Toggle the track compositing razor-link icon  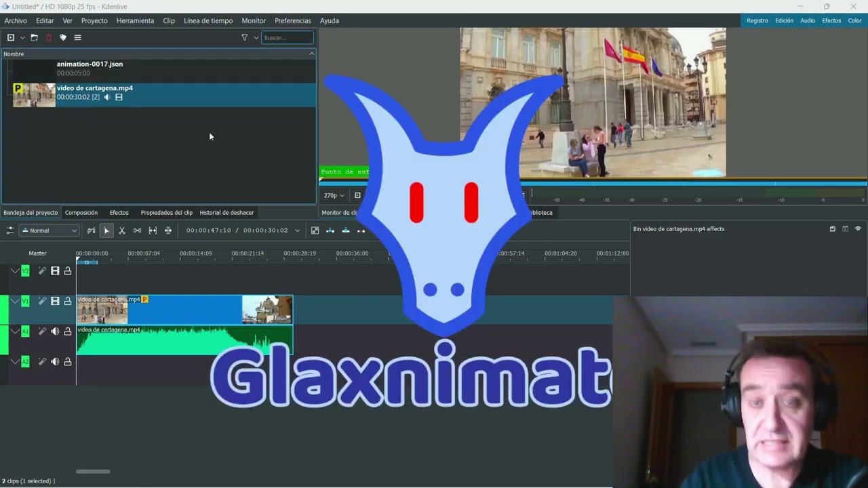91,230
